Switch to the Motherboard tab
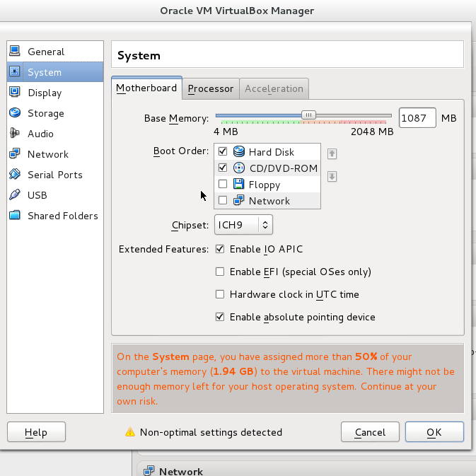Image resolution: width=476 pixels, height=476 pixels. 146,88
